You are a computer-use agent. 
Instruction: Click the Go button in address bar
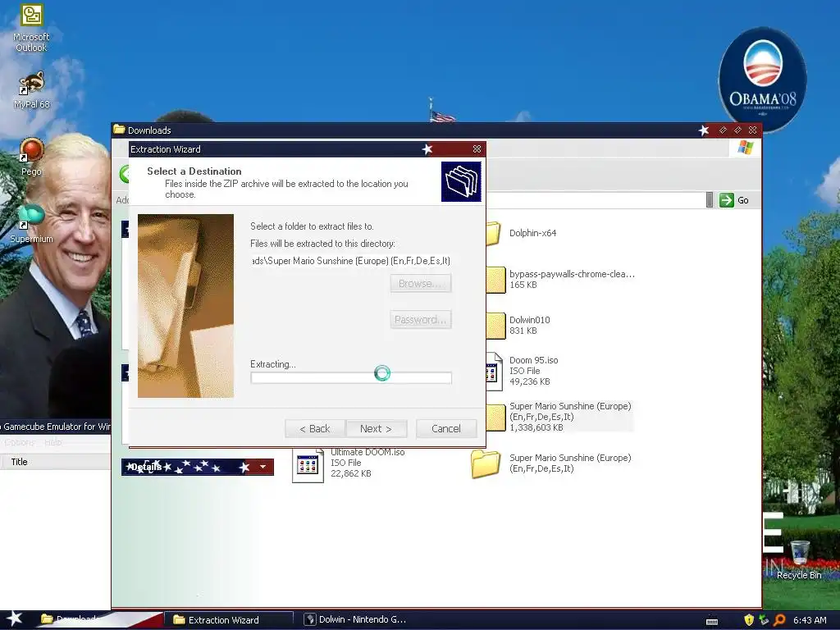pos(734,200)
